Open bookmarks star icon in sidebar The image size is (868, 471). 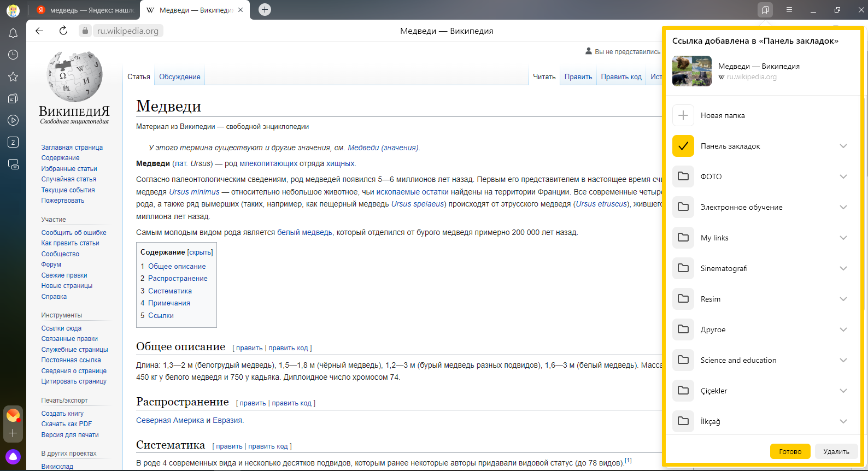[13, 76]
